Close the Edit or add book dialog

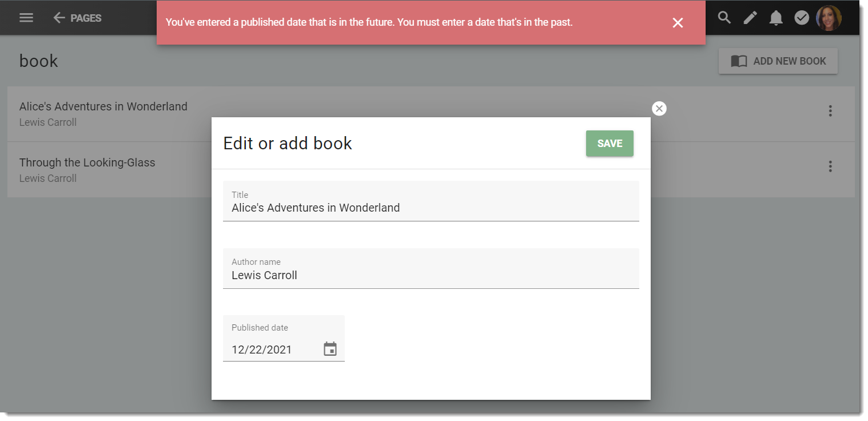tap(659, 109)
